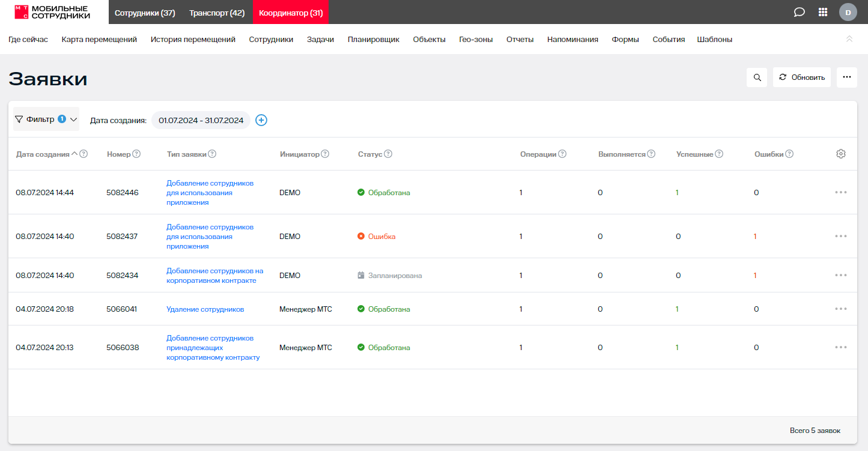Viewport: 868px width, 451px height.
Task: Open table column settings gear
Action: tap(840, 154)
